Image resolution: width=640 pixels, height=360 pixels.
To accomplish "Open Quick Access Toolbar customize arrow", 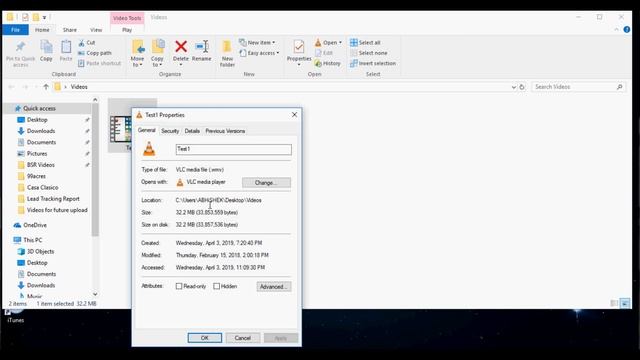I will tap(44, 17).
